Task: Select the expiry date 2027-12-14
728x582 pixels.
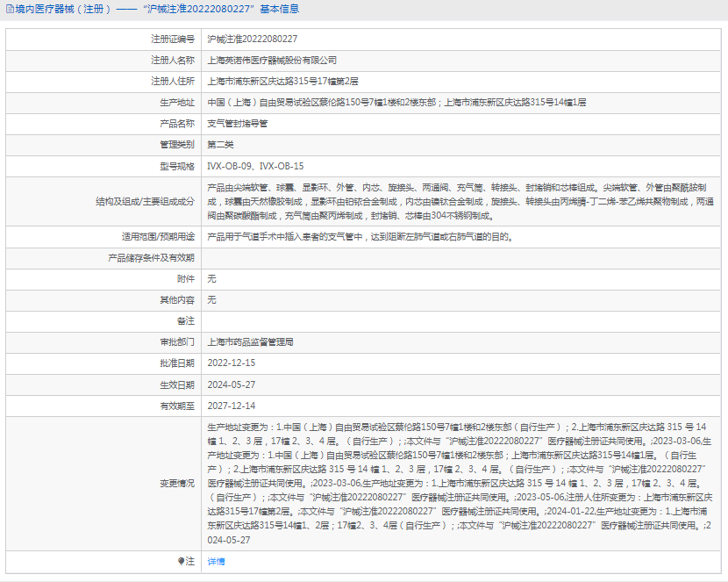Action: pos(231,406)
